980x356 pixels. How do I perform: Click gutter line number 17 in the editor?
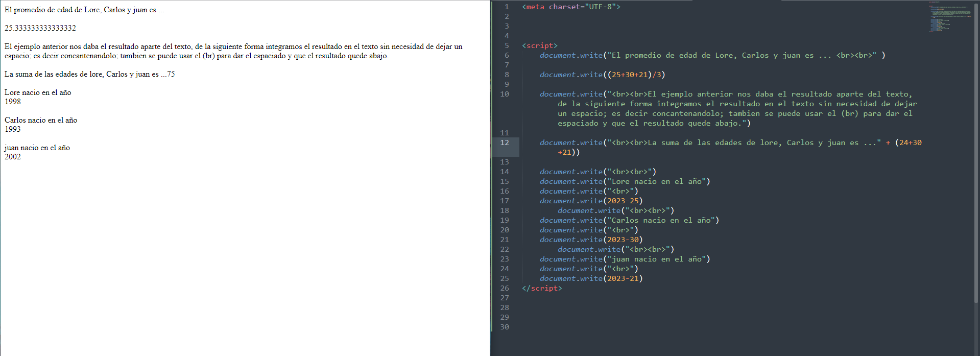coord(505,201)
